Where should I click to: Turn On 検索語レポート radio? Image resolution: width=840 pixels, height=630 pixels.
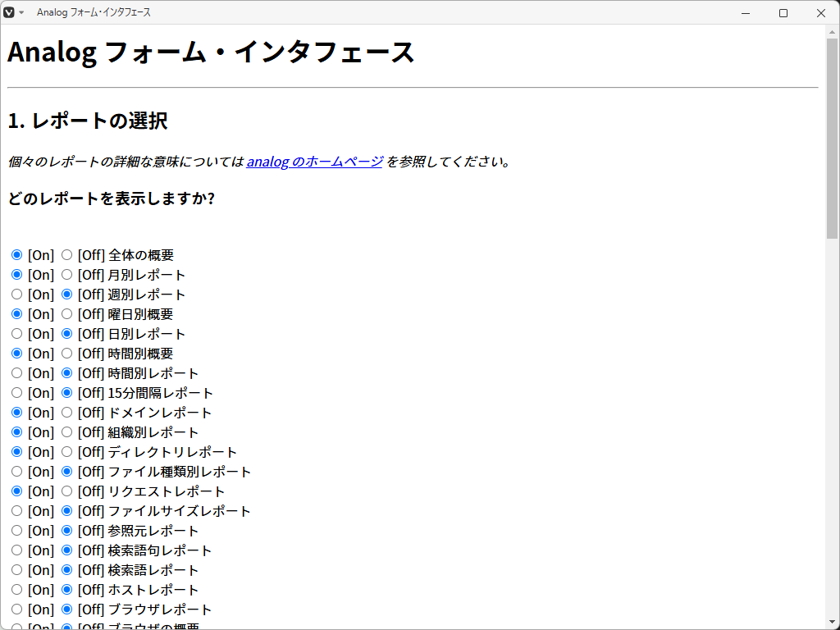16,570
